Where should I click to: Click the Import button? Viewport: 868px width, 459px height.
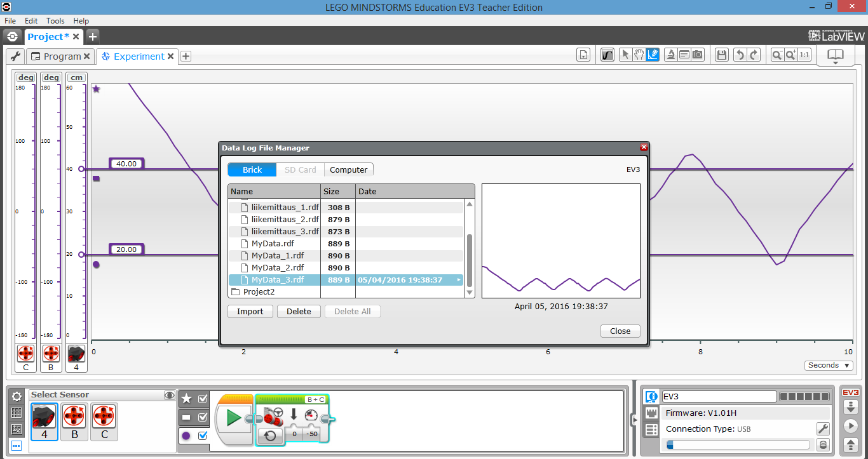click(250, 311)
